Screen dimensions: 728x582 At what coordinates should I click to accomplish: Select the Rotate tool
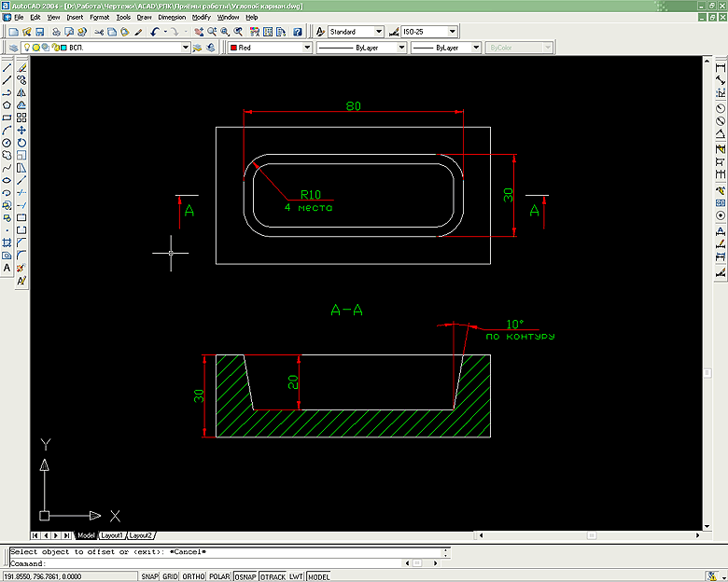[x=21, y=143]
